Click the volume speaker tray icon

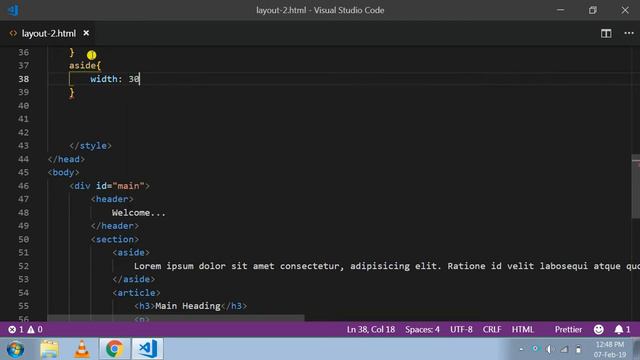549,349
